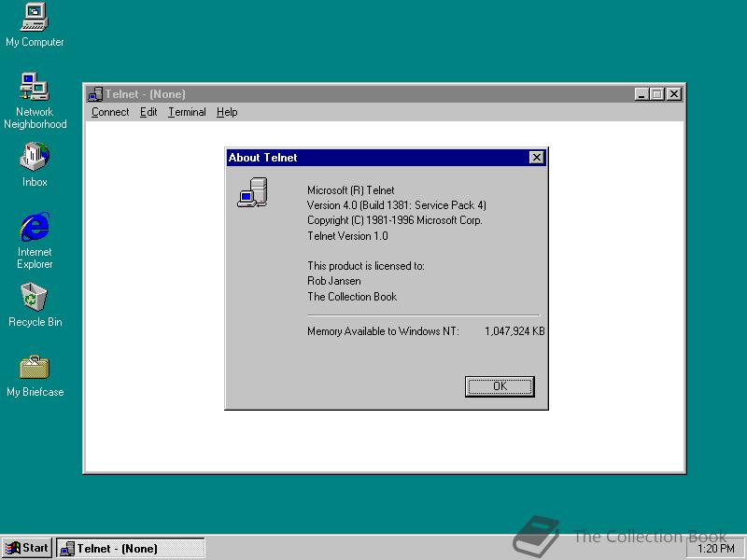Click the 'Rob Jansen' licensee name
747x560 pixels.
334,281
